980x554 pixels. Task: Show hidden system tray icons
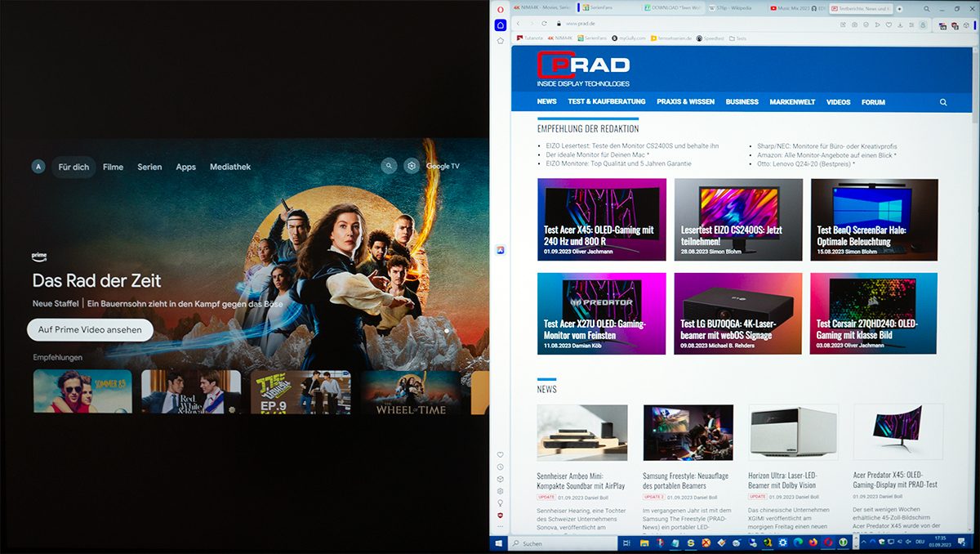coord(863,542)
